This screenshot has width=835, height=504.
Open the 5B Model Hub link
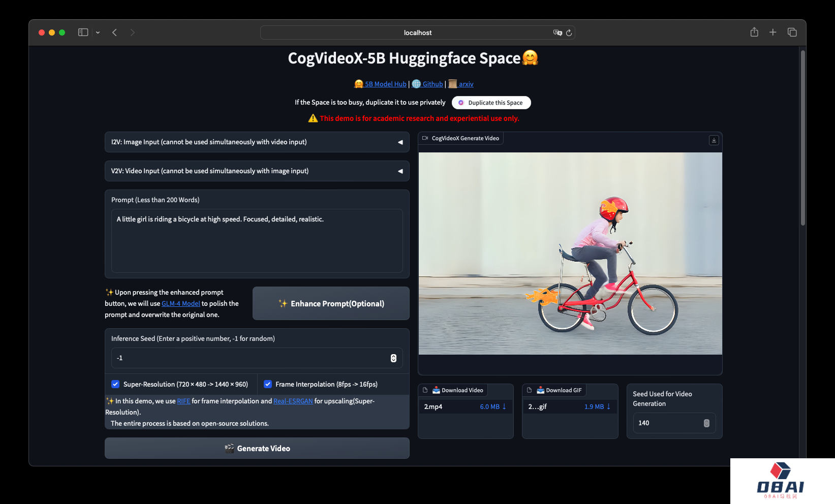tap(385, 84)
